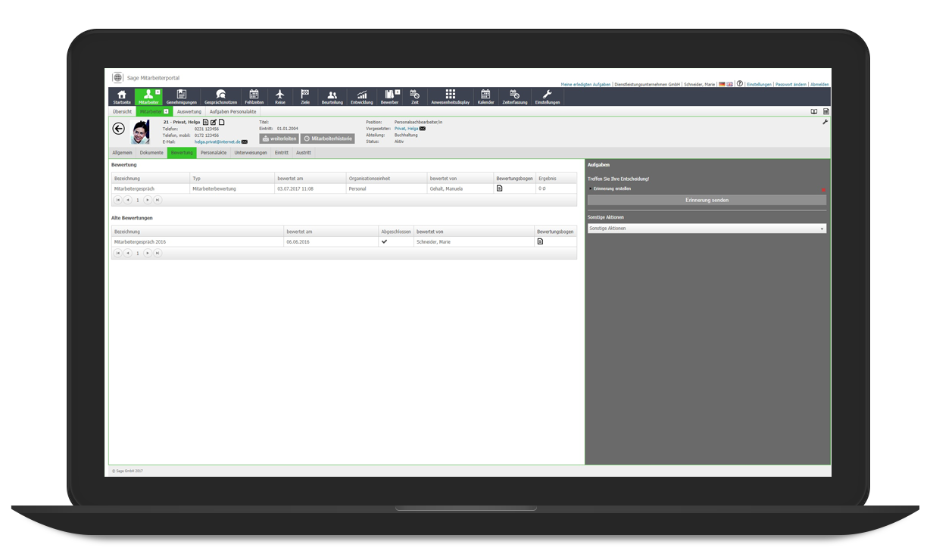Click the wrench icon in the employee header

point(825,121)
